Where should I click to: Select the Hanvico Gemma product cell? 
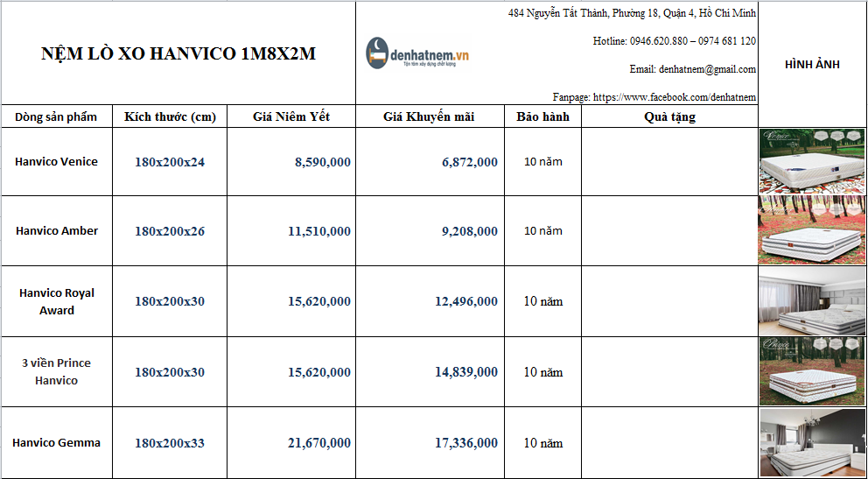(x=57, y=442)
